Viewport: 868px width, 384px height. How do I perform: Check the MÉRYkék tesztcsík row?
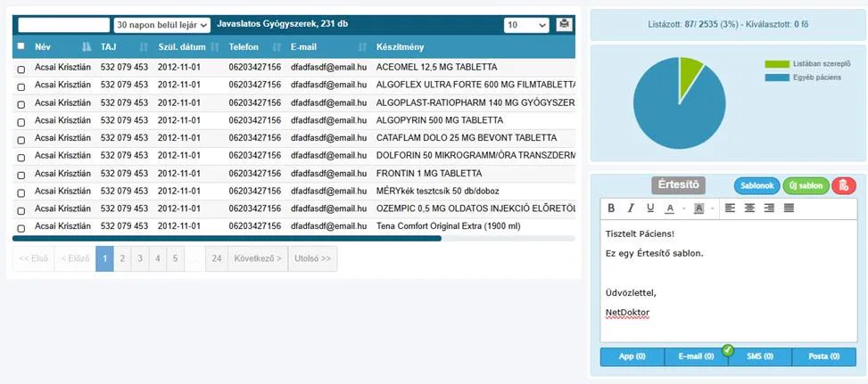[21, 192]
